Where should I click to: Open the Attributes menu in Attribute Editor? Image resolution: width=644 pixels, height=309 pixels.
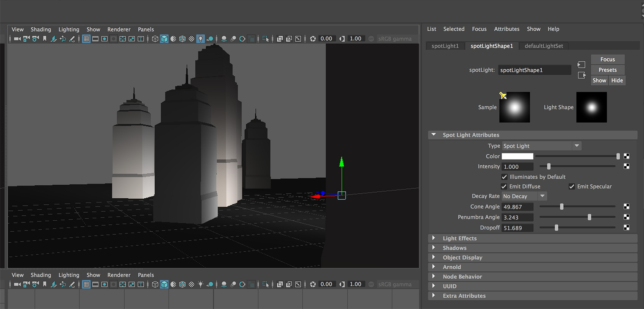(x=506, y=29)
